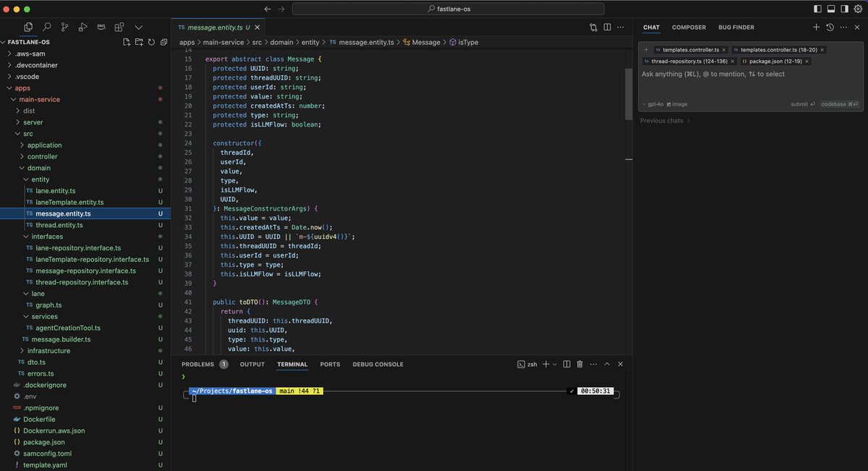Add context with plus in chat input
This screenshot has height=471, width=868.
(x=646, y=50)
